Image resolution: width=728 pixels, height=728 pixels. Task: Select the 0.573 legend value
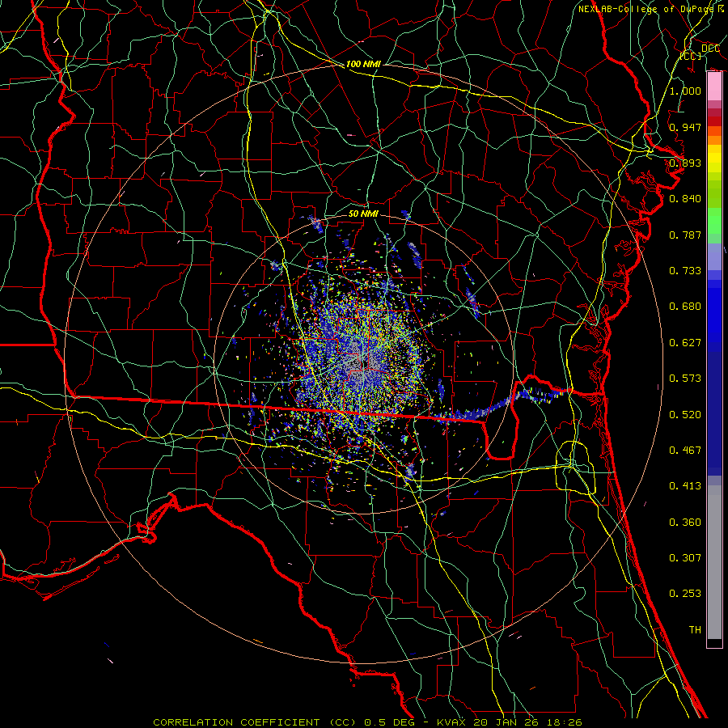(685, 379)
